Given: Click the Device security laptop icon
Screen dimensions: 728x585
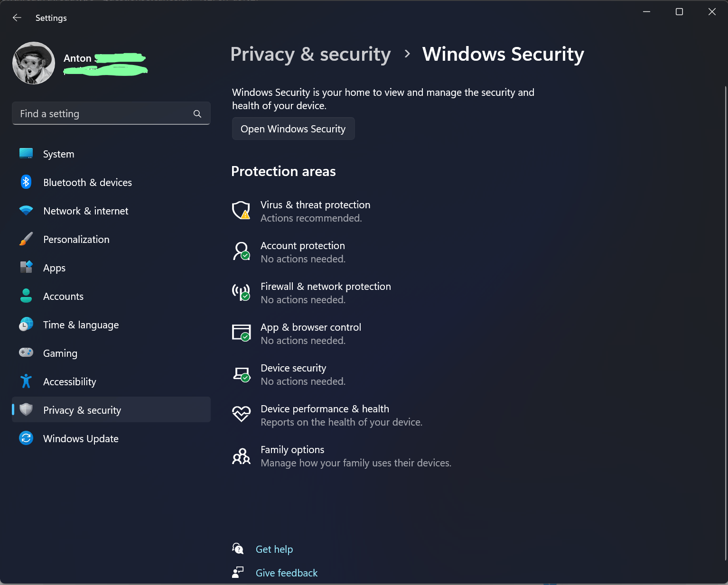Looking at the screenshot, I should [241, 374].
